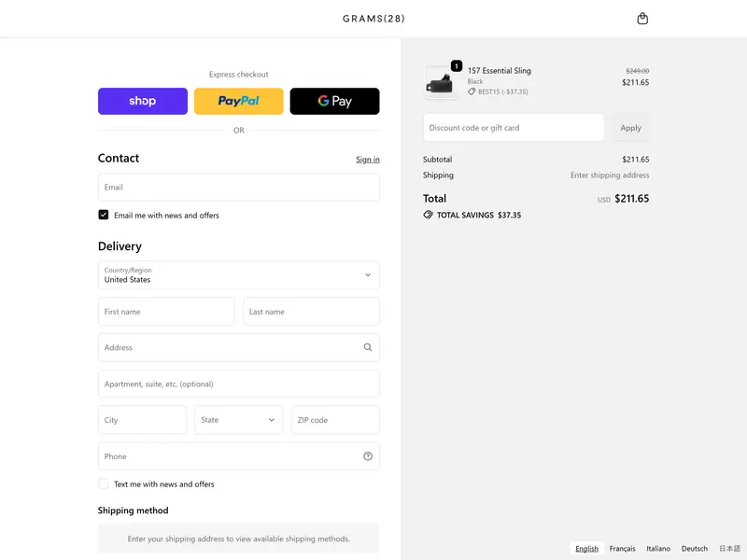Enable Text me with news and offers
This screenshot has width=747, height=560.
[x=104, y=483]
